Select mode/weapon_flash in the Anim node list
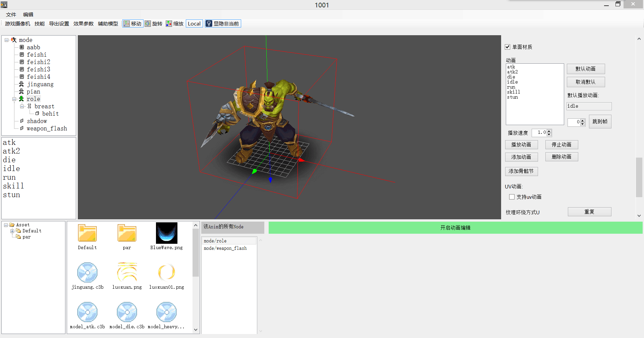This screenshot has height=338, width=644. pos(229,248)
